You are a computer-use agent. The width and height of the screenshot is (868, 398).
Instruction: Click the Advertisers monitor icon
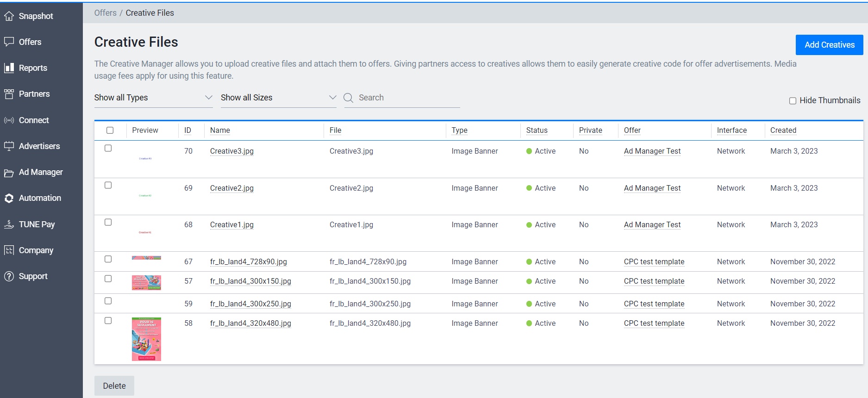click(9, 146)
